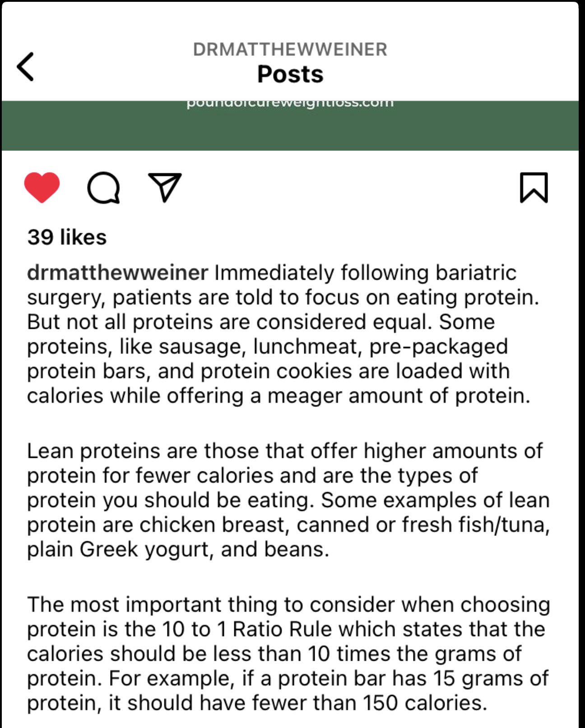The width and height of the screenshot is (585, 728).
Task: Unlike the post via red heart
Action: tap(42, 188)
